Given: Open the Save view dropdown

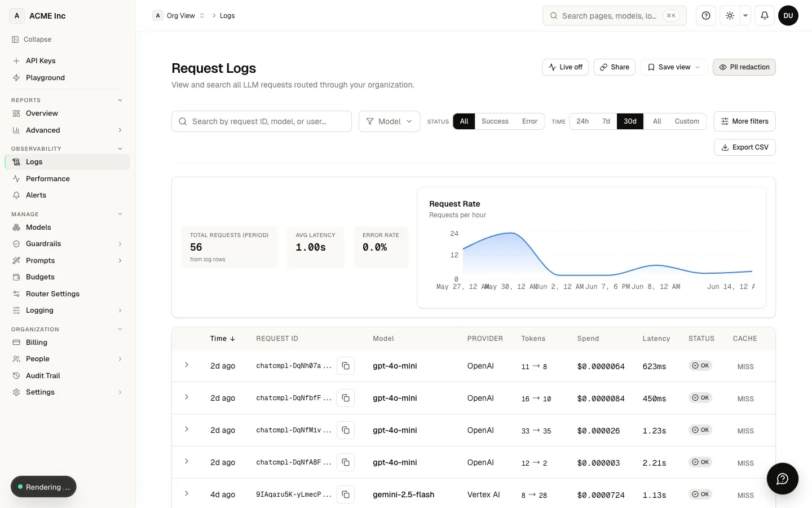Looking at the screenshot, I should (x=674, y=67).
